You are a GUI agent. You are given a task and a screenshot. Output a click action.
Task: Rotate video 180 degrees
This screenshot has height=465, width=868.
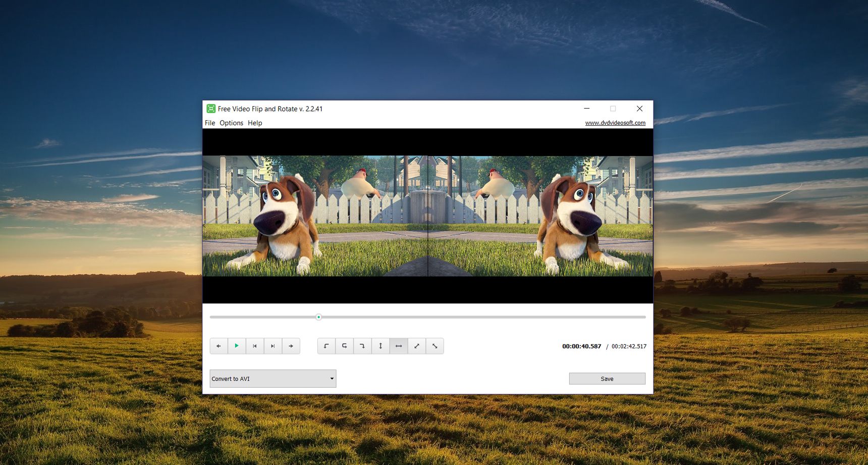345,346
